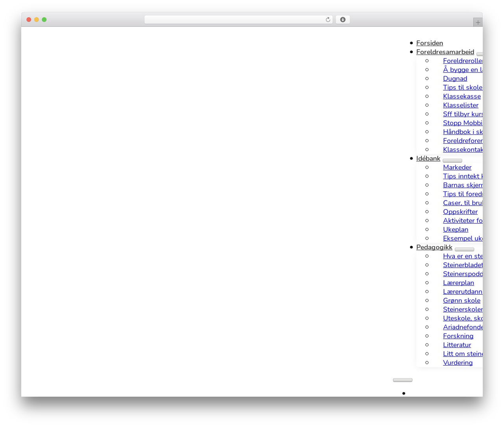Open a new tab with the plus button

tap(478, 22)
